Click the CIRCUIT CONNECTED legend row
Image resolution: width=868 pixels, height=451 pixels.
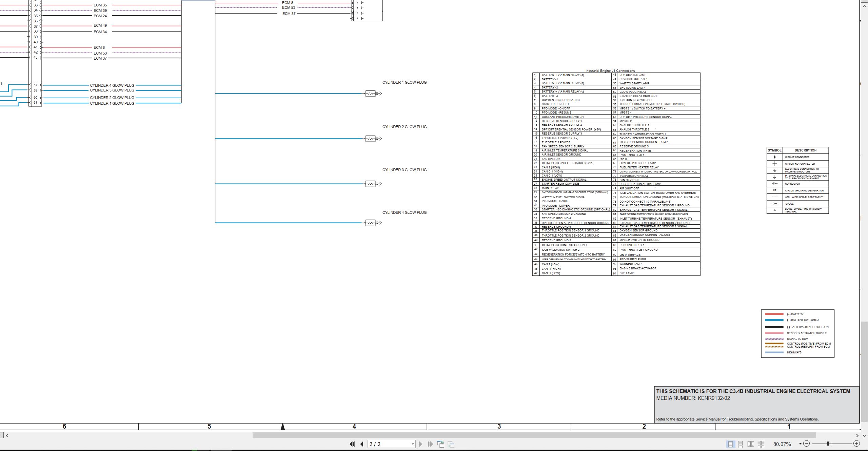(797, 157)
